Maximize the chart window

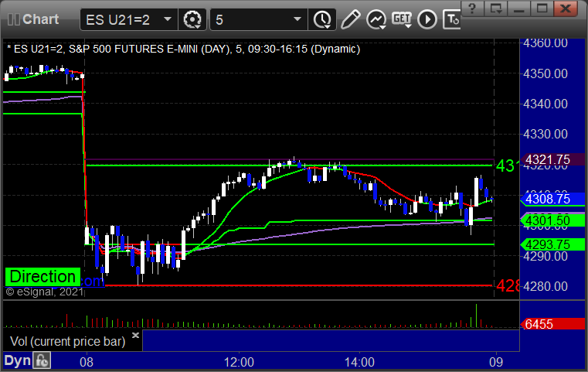[x=542, y=9]
